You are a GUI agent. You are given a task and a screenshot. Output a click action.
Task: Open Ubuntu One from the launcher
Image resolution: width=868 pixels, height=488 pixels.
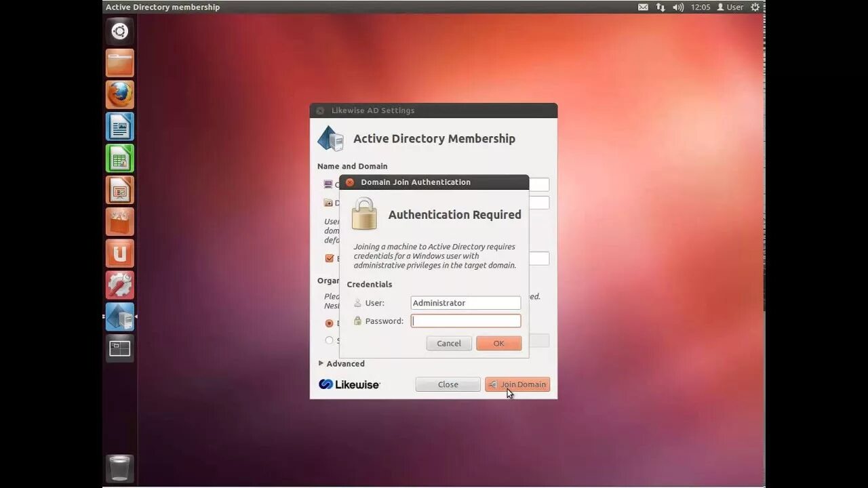[x=120, y=253]
